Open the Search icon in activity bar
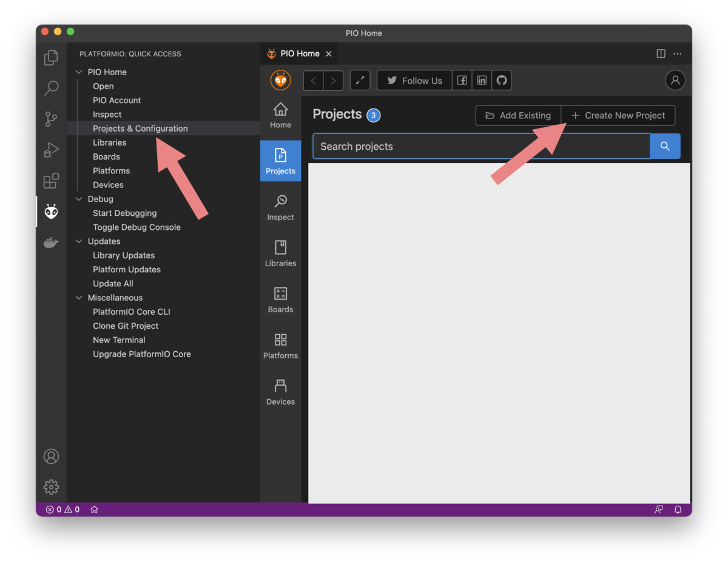This screenshot has height=564, width=728. [x=51, y=89]
